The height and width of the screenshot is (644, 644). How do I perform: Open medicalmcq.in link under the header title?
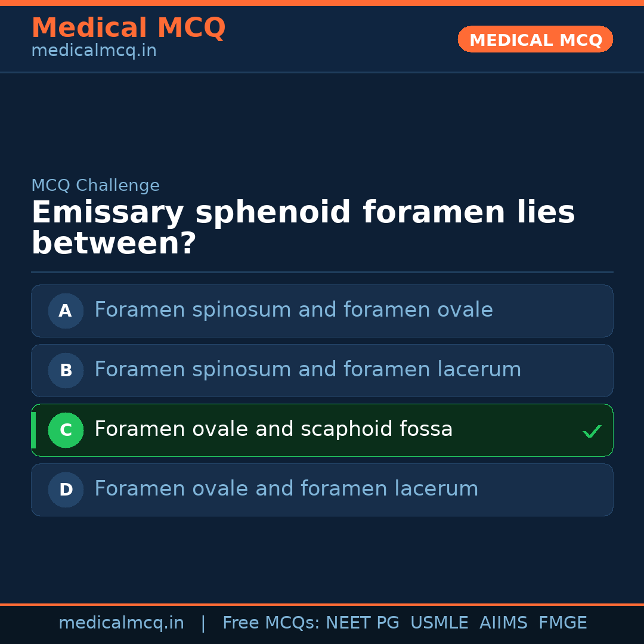(94, 51)
